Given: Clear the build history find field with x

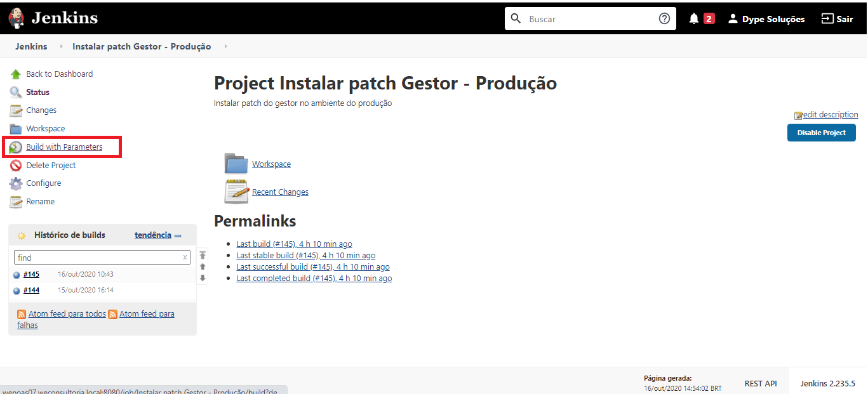Looking at the screenshot, I should pyautogui.click(x=185, y=258).
